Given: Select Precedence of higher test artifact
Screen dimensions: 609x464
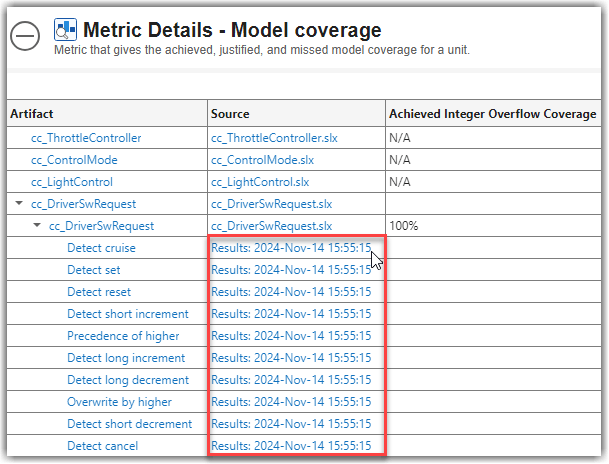Looking at the screenshot, I should point(124,336).
